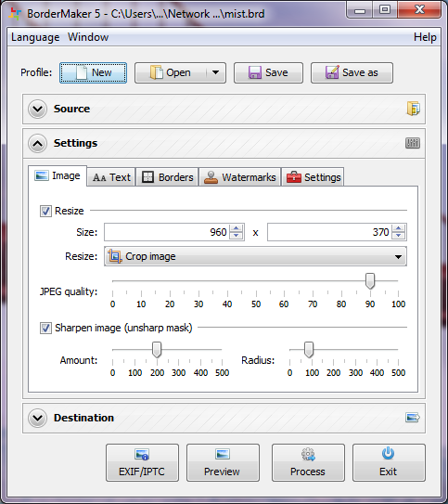
Task: Toggle Sharpen image (unsharp mask) checkbox
Action: (45, 329)
